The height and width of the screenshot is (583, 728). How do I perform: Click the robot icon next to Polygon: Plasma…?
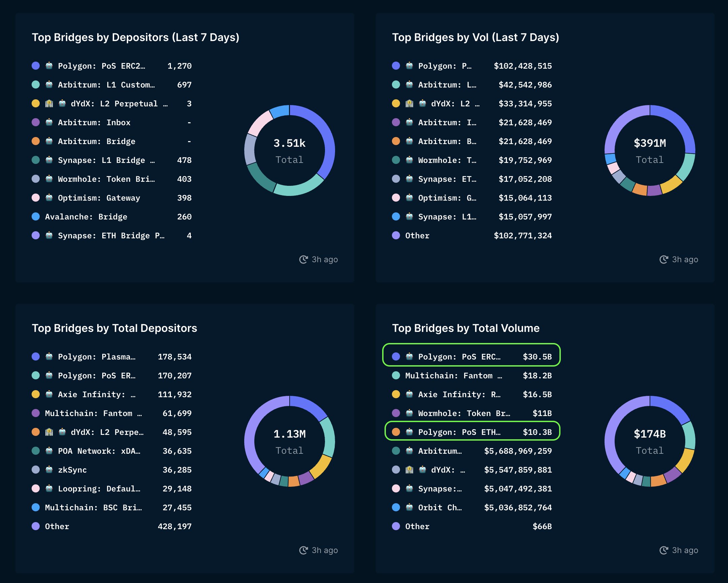pos(49,356)
